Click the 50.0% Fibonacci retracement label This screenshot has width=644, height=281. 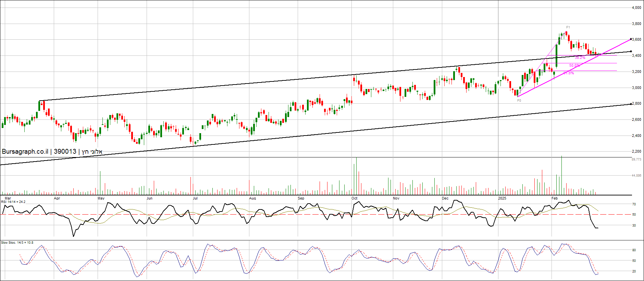click(574, 66)
